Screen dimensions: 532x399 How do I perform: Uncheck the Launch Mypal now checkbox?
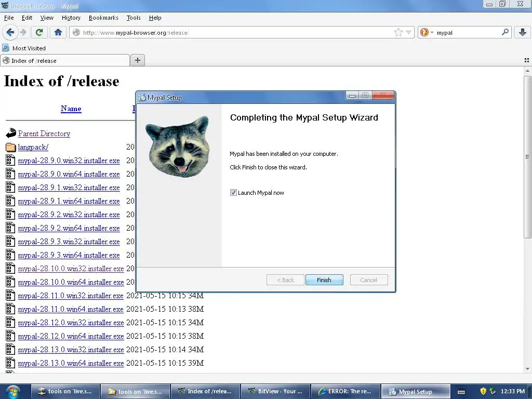point(233,193)
